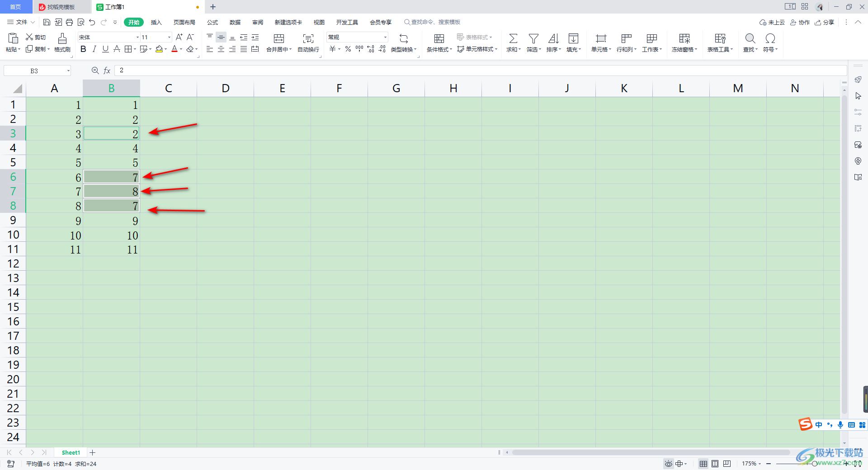Toggle Bold formatting
Image resolution: width=868 pixels, height=470 pixels.
click(x=83, y=49)
